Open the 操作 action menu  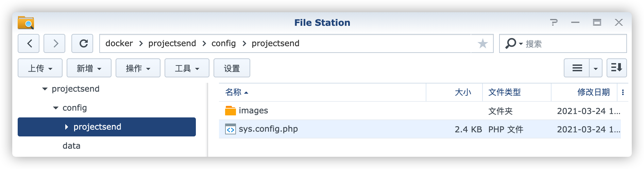[x=138, y=68]
